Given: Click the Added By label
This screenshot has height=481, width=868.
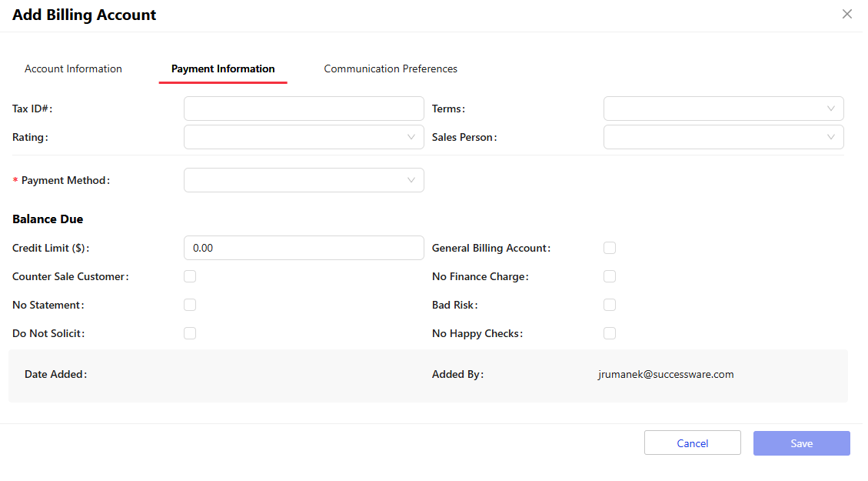Looking at the screenshot, I should 457,374.
